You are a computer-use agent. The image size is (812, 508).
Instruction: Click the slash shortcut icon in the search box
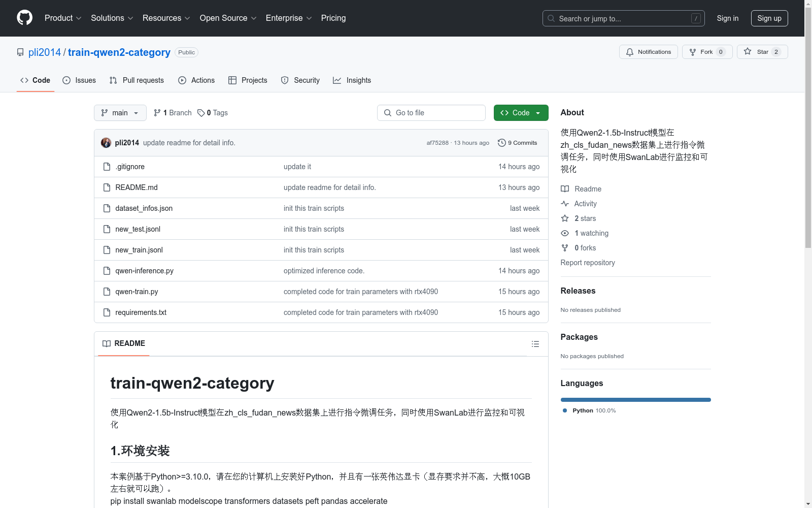pos(696,18)
